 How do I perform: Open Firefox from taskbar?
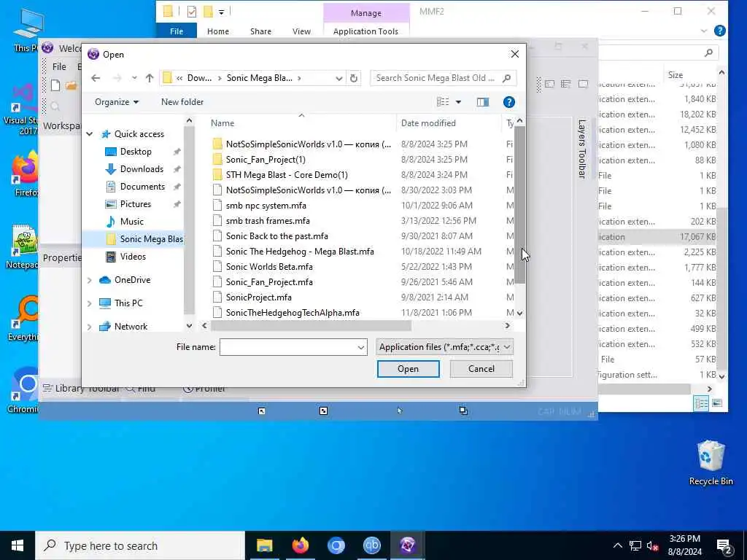[300, 545]
